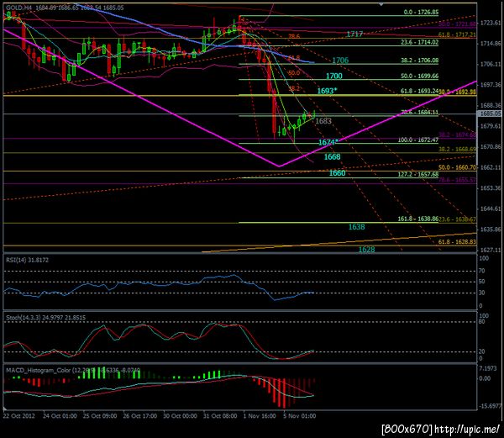Select Fibonacci label '61.8 - 1693.24'

[x=419, y=91]
